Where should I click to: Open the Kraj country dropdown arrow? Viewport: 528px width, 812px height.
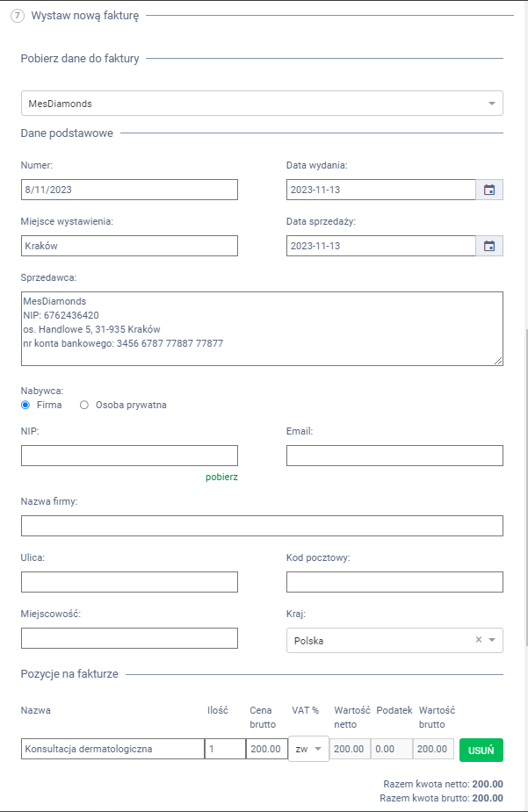click(493, 640)
